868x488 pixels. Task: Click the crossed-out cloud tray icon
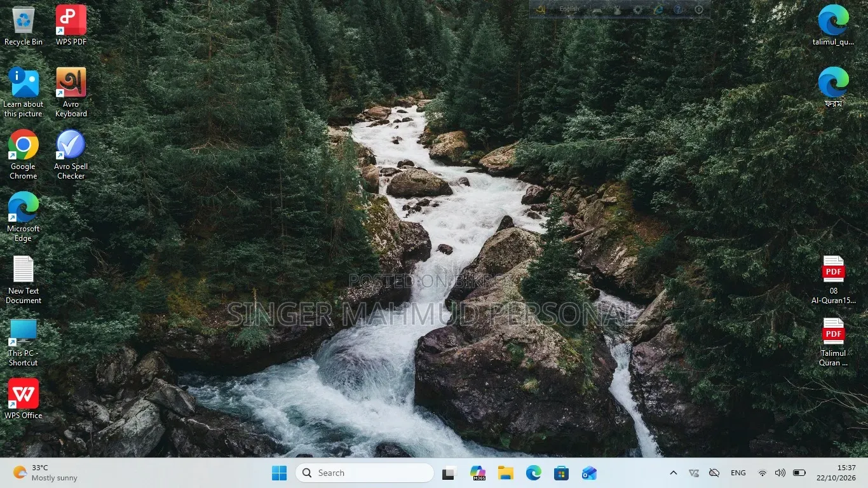[x=714, y=473]
